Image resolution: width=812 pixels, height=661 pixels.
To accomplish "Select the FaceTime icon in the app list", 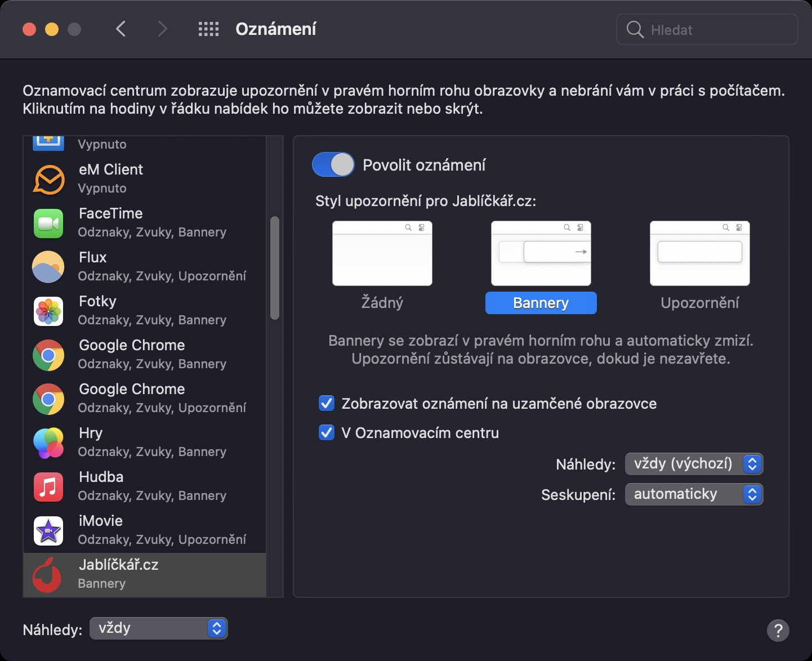I will 49,223.
